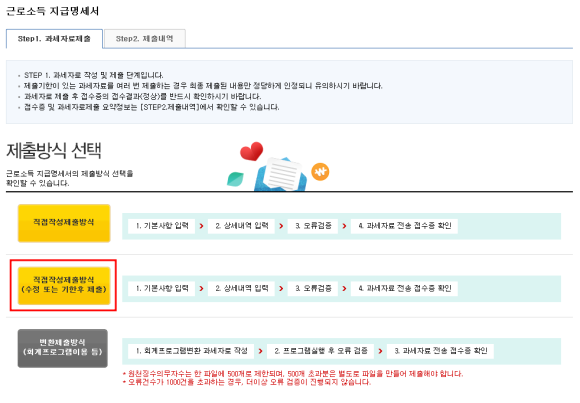The image size is (580, 403).
Task: Click 2. 상세내역 입력 in the first 직접작성제출방식 row
Action: tap(242, 226)
